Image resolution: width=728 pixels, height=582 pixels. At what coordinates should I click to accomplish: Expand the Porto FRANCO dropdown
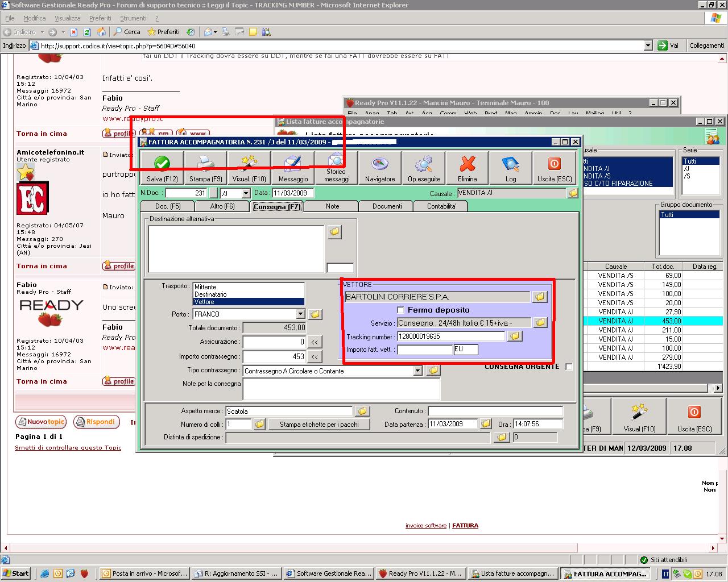tap(300, 314)
